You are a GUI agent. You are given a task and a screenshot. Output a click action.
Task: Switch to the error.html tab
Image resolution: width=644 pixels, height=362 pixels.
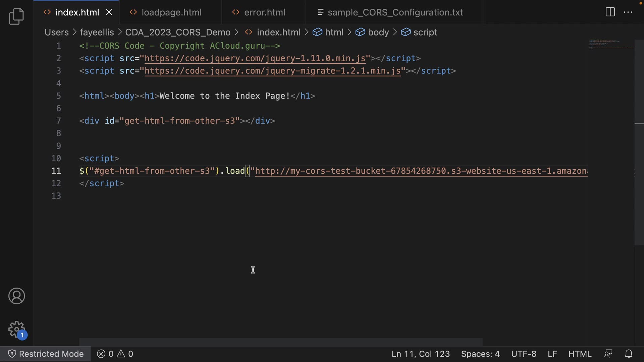[x=264, y=12]
